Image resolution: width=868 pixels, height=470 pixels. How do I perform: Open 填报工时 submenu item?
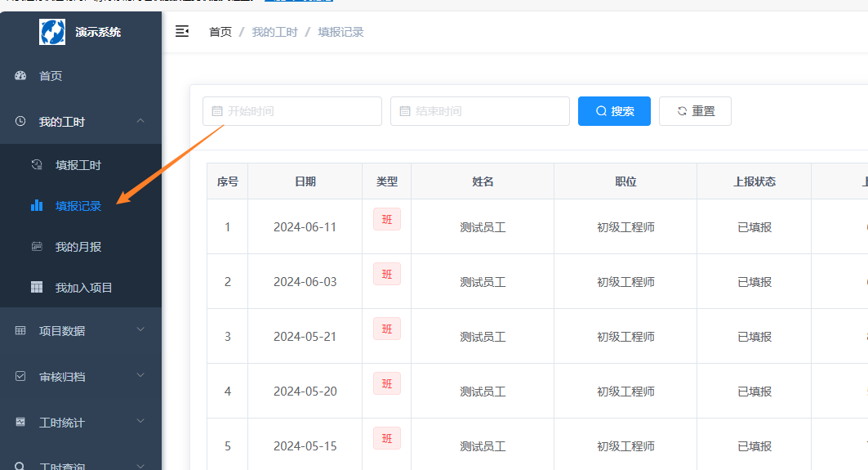coord(81,165)
